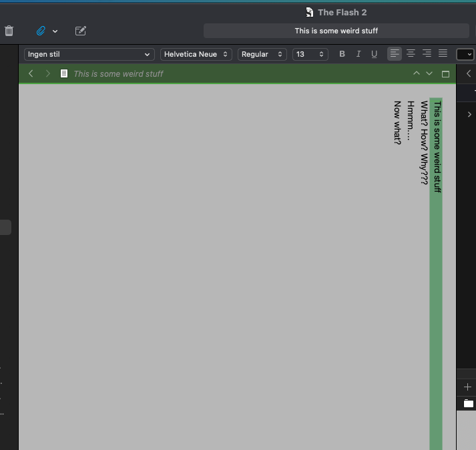Open the font size 13 selector
Viewport: 476px width, 450px height.
click(x=310, y=54)
